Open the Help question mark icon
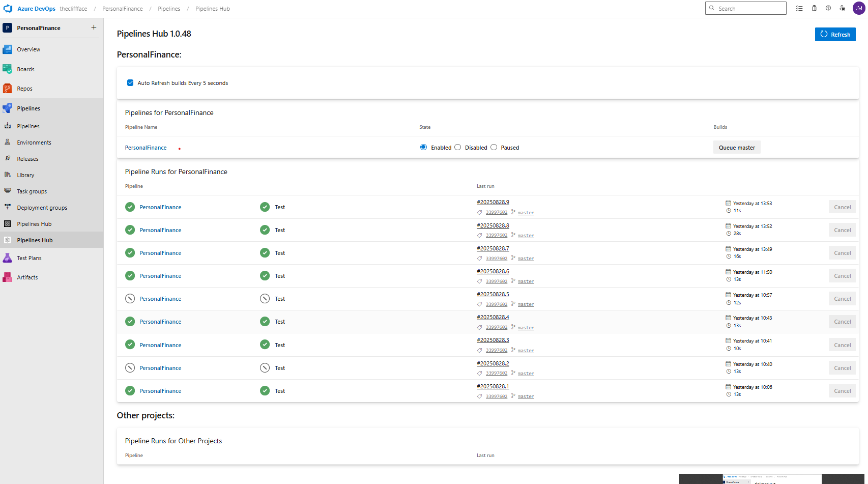 (828, 8)
